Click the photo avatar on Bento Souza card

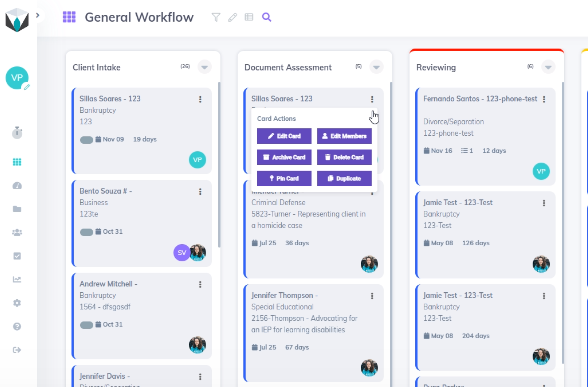pyautogui.click(x=198, y=253)
